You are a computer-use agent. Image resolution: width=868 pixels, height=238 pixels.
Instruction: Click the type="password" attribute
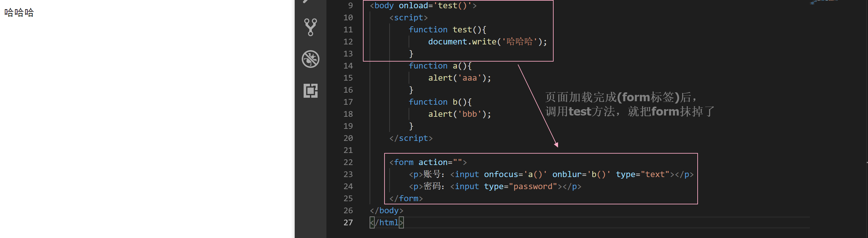pyautogui.click(x=520, y=186)
